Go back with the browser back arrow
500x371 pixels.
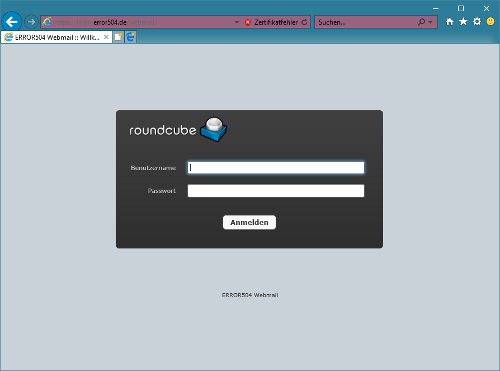click(12, 22)
